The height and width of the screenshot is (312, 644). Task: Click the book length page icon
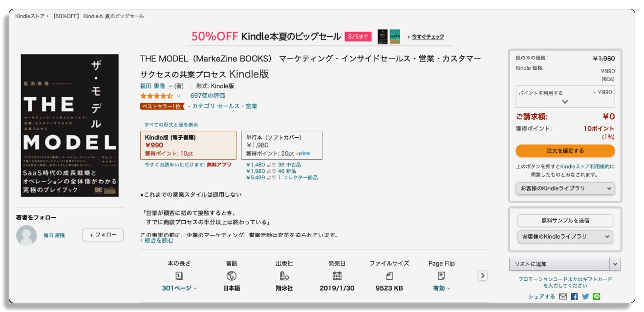point(179,276)
